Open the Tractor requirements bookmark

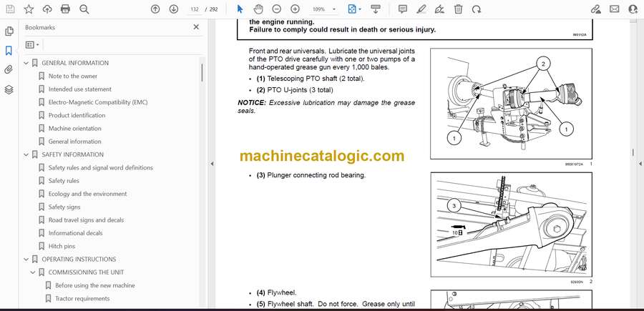pos(82,298)
